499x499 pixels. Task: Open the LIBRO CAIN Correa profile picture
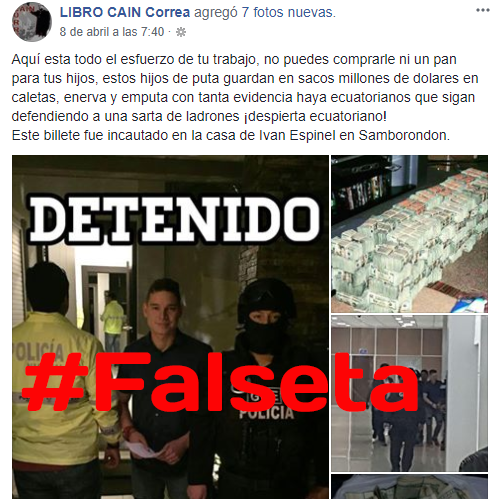tap(32, 22)
